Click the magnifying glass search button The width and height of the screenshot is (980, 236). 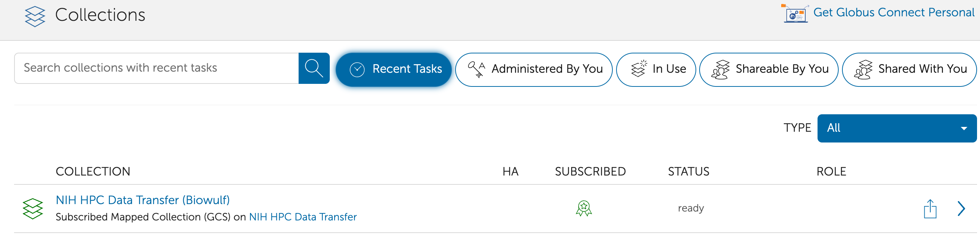pos(314,68)
